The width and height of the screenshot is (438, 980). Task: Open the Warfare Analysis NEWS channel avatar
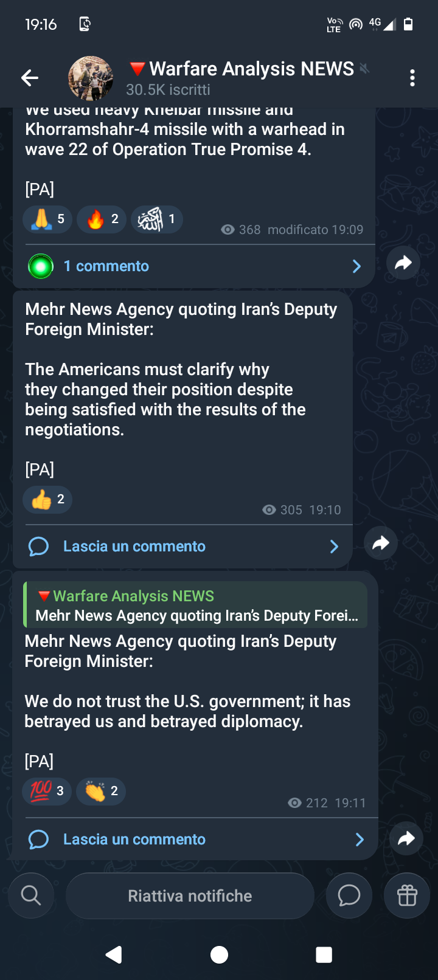[91, 78]
